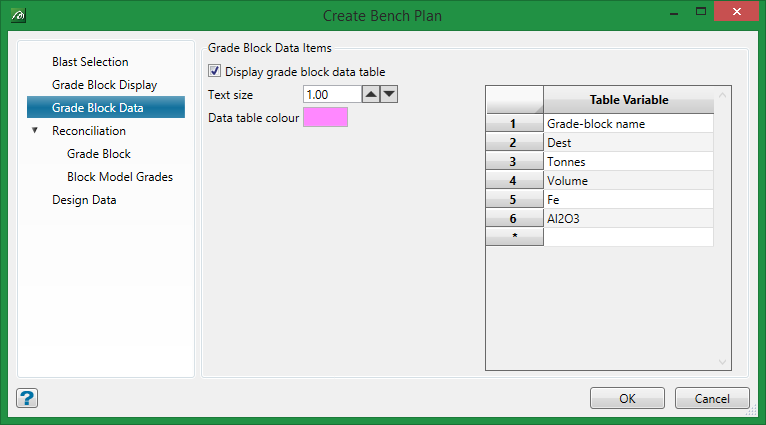
Task: Untick Display grade block data table
Action: point(214,71)
